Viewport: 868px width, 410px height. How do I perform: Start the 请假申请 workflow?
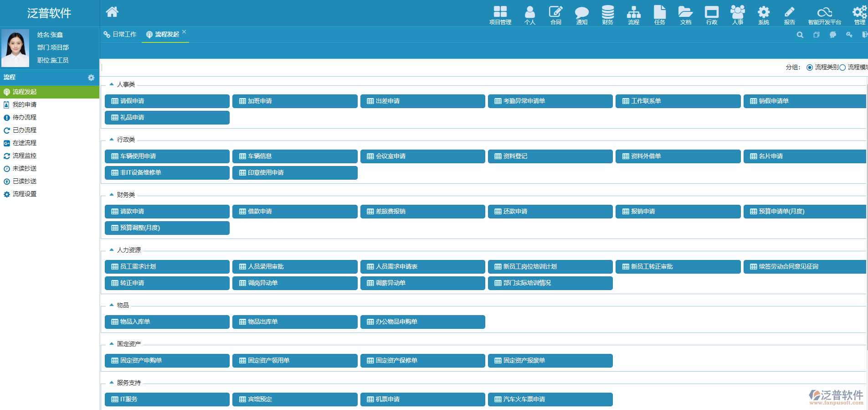click(167, 101)
